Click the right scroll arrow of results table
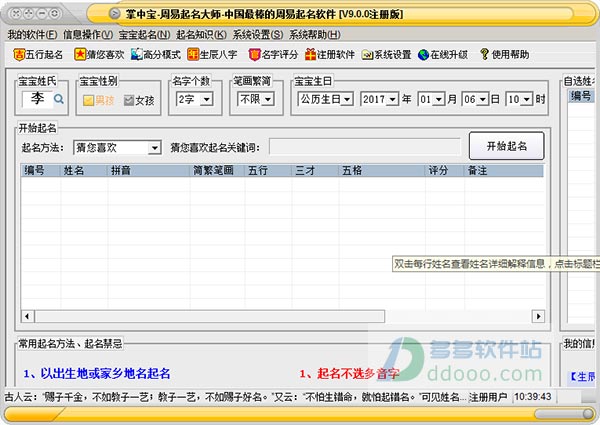This screenshot has height=425, width=600. 538,316
